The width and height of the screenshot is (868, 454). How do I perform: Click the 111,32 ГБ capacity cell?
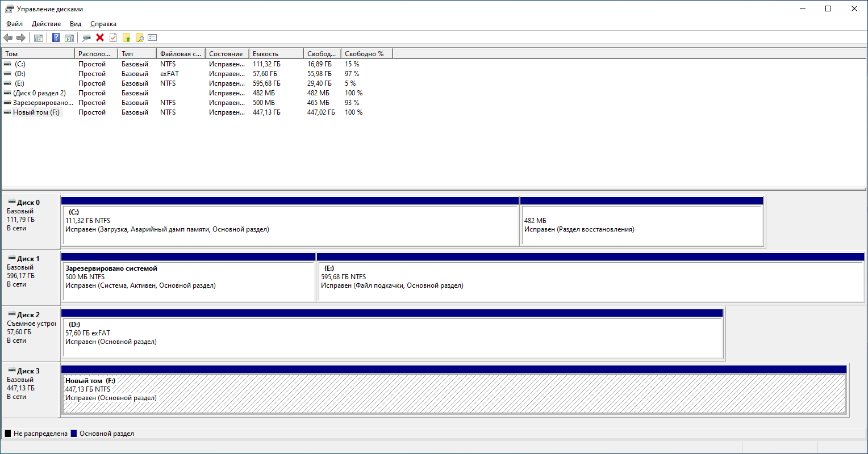[266, 64]
